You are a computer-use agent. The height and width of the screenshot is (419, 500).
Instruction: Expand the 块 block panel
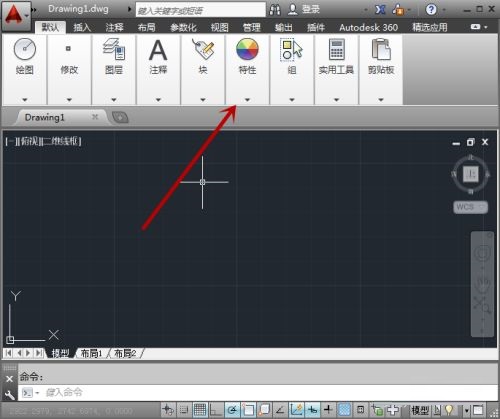[x=203, y=100]
